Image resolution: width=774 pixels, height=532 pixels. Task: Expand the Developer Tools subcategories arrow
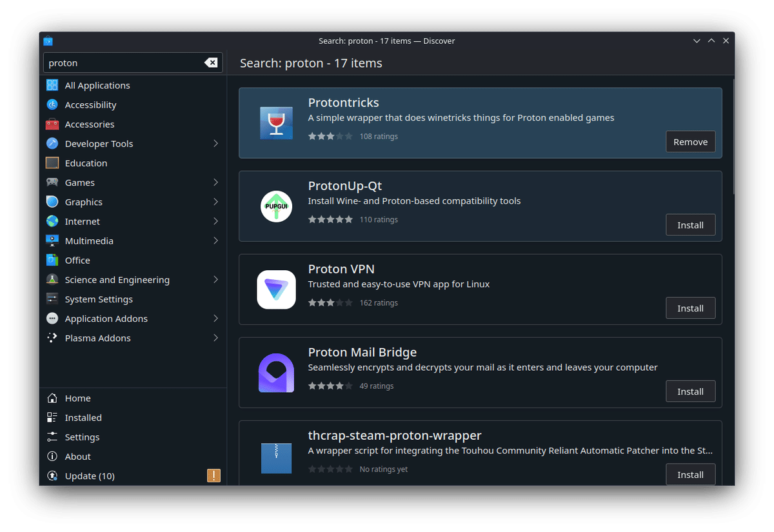[x=215, y=144]
